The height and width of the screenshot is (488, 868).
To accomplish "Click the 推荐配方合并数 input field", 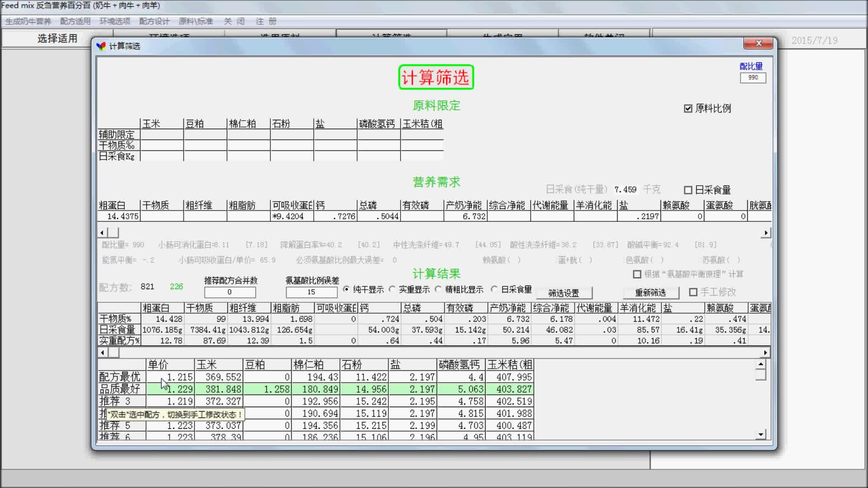I will point(230,292).
